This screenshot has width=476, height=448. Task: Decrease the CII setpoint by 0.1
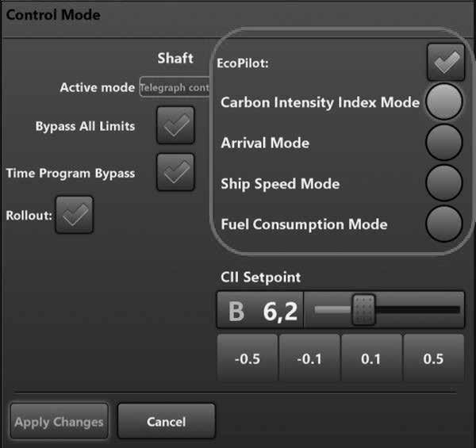309,358
